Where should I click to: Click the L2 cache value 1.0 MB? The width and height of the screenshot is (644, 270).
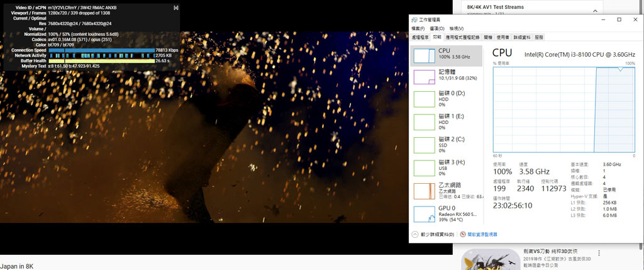(609, 209)
